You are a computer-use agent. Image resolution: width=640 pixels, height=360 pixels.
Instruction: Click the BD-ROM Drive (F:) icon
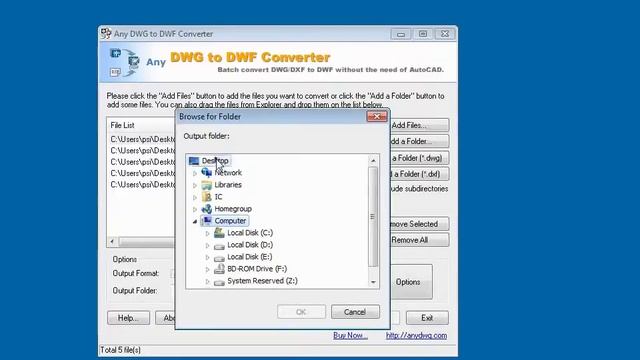tap(219, 269)
